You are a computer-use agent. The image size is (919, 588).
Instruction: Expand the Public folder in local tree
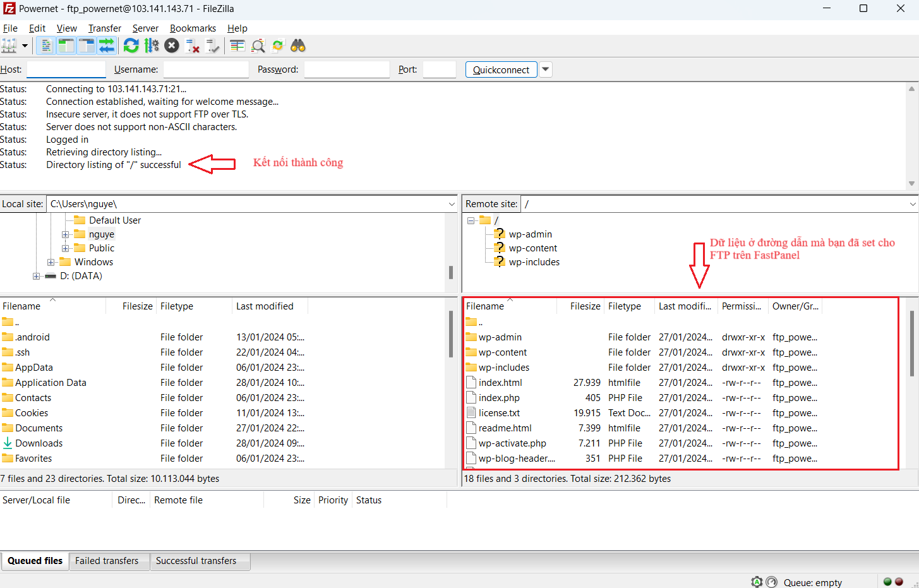[66, 248]
